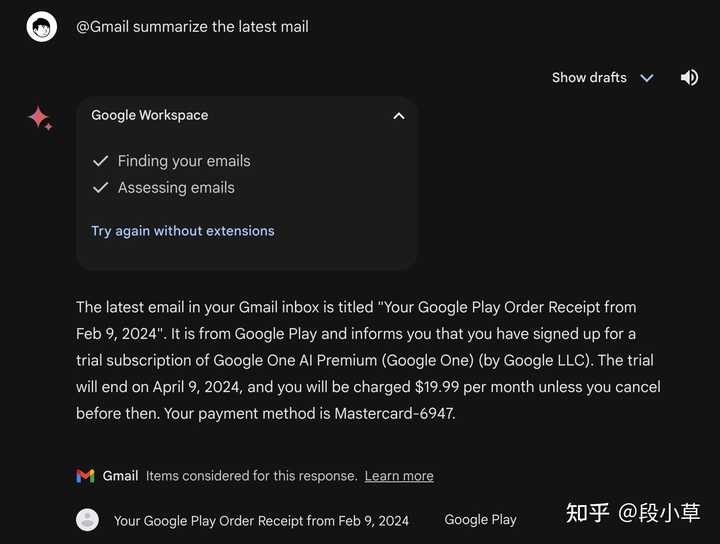This screenshot has width=720, height=544.
Task: Click the Finding your emails step
Action: pos(184,161)
